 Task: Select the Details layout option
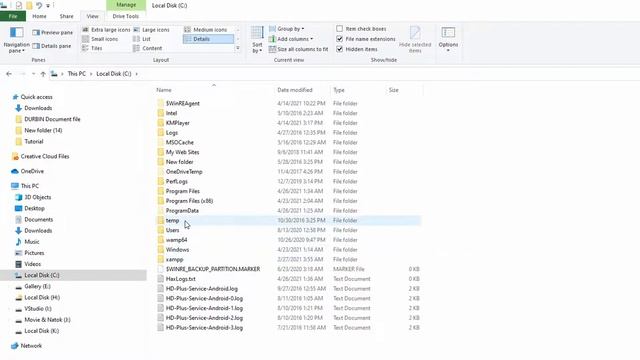tap(208, 39)
